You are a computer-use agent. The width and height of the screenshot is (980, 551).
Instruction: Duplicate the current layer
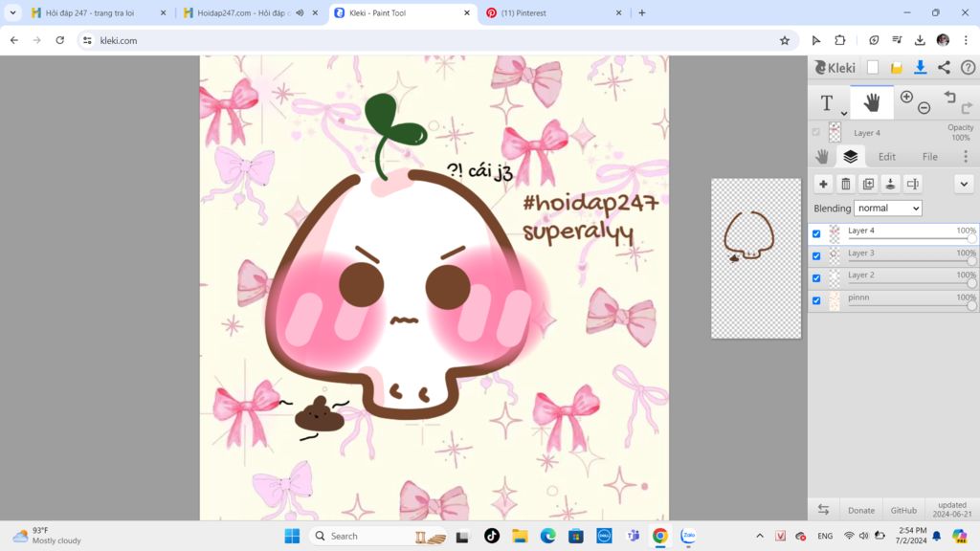868,184
